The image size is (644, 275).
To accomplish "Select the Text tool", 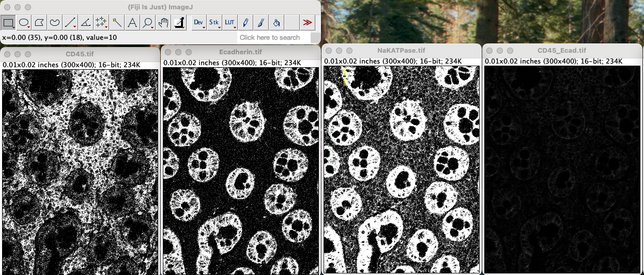I will pos(132,23).
